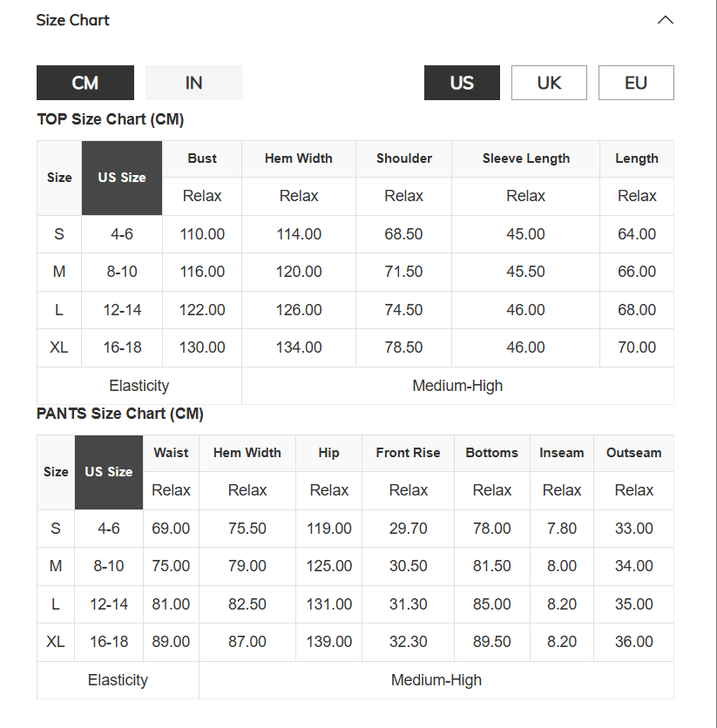Screen dimensions: 717x728
Task: Select US sizing standard
Action: (462, 83)
